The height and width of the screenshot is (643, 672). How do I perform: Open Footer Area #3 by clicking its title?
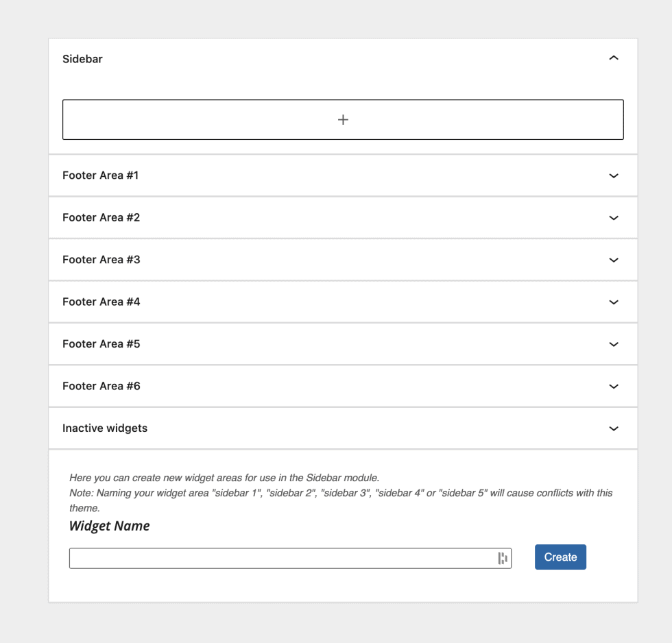point(101,260)
